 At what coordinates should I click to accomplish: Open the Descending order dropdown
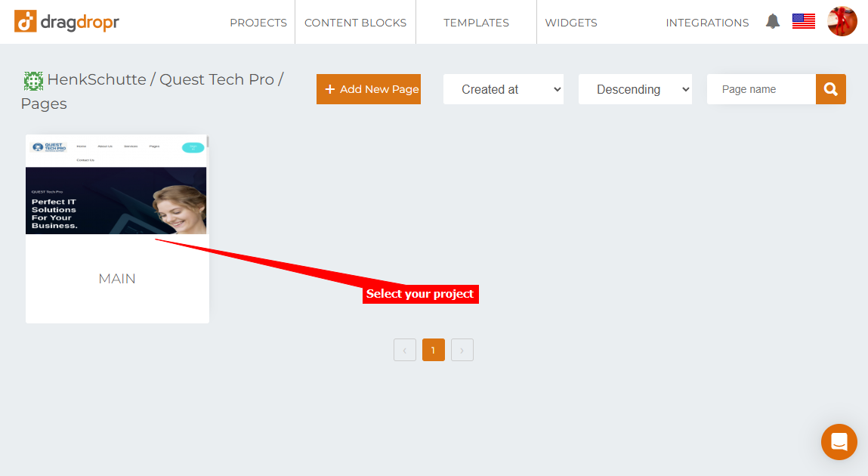(635, 89)
